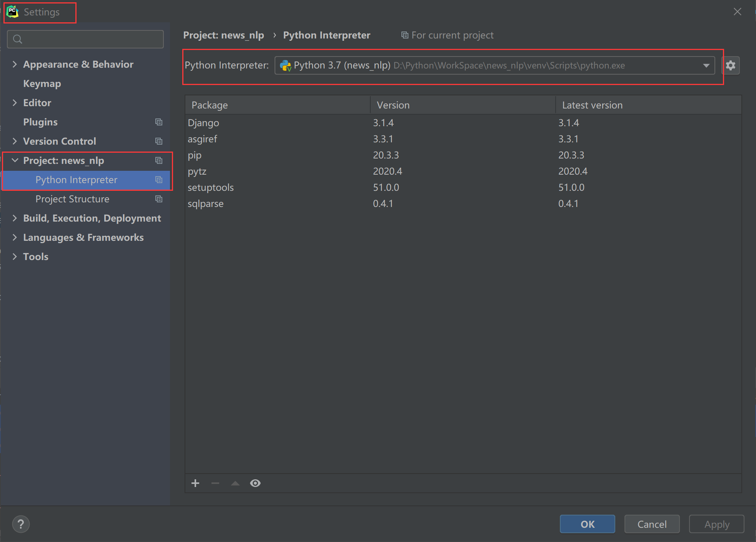Click the upgrade package arrow icon
The image size is (756, 542).
(x=235, y=483)
